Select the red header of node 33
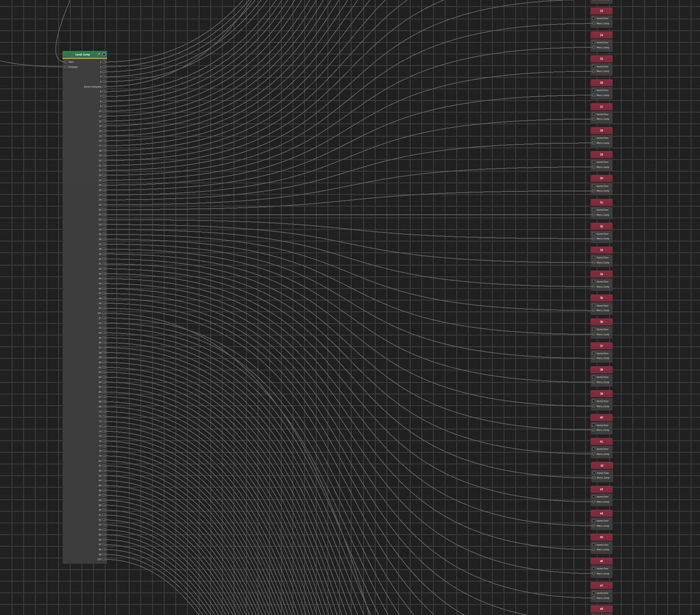The image size is (700, 615). point(601,250)
